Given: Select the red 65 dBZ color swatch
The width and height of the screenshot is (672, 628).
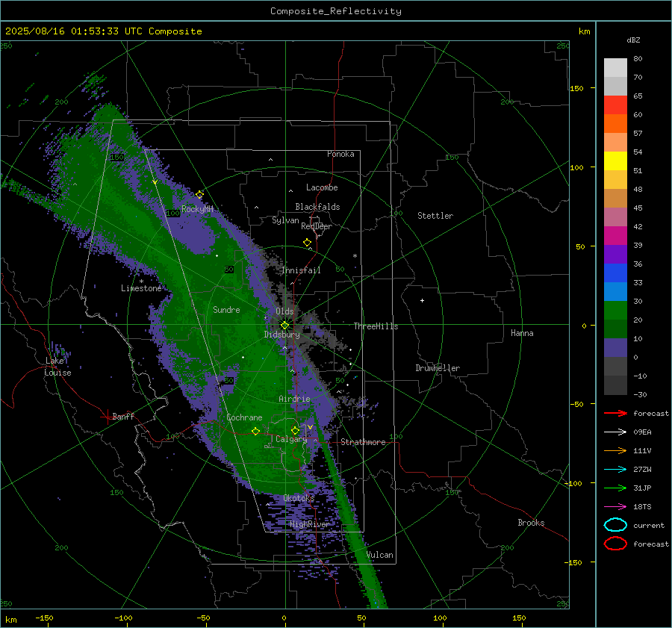Looking at the screenshot, I should coord(615,105).
